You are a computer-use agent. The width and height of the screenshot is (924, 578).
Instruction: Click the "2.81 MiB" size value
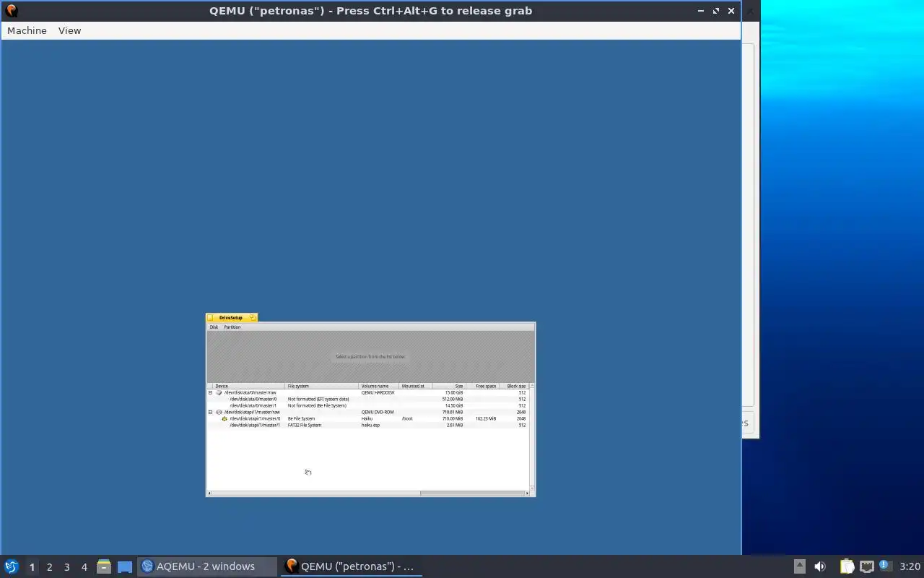[455, 425]
